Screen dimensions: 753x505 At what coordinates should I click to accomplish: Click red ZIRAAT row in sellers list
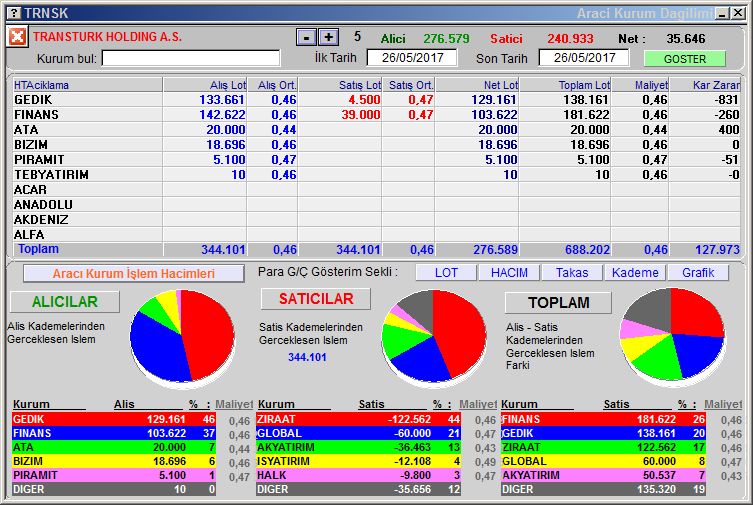[x=358, y=419]
